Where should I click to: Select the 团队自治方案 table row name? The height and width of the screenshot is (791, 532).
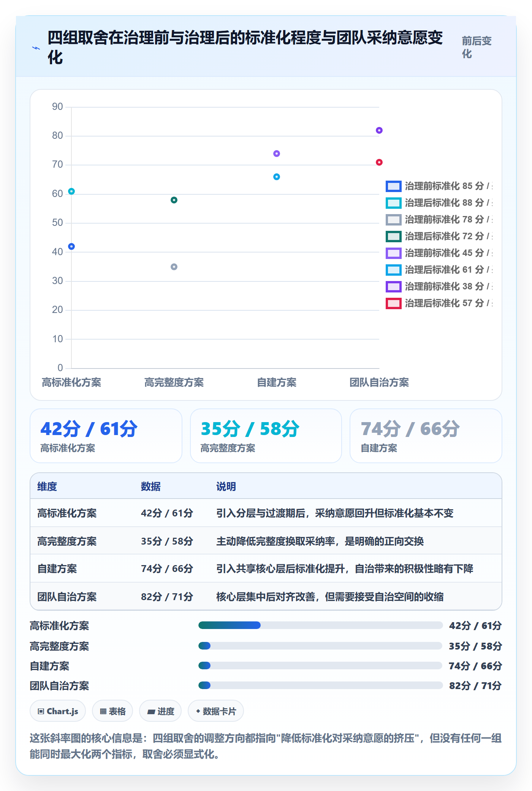click(x=67, y=597)
